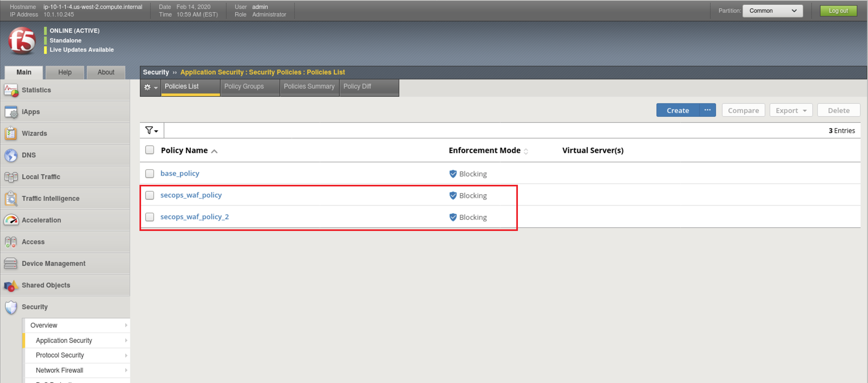Click the Create button
The width and height of the screenshot is (868, 383).
678,110
